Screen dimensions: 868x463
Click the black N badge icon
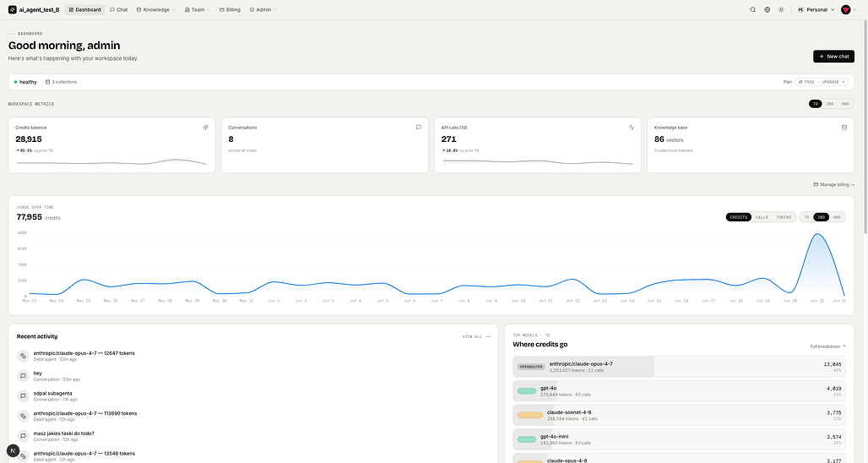click(x=13, y=451)
